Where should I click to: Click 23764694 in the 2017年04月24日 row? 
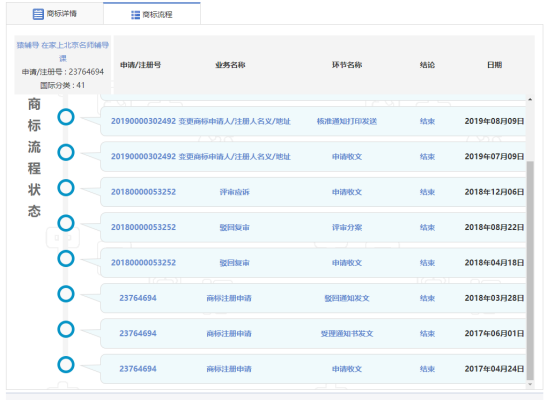click(138, 369)
